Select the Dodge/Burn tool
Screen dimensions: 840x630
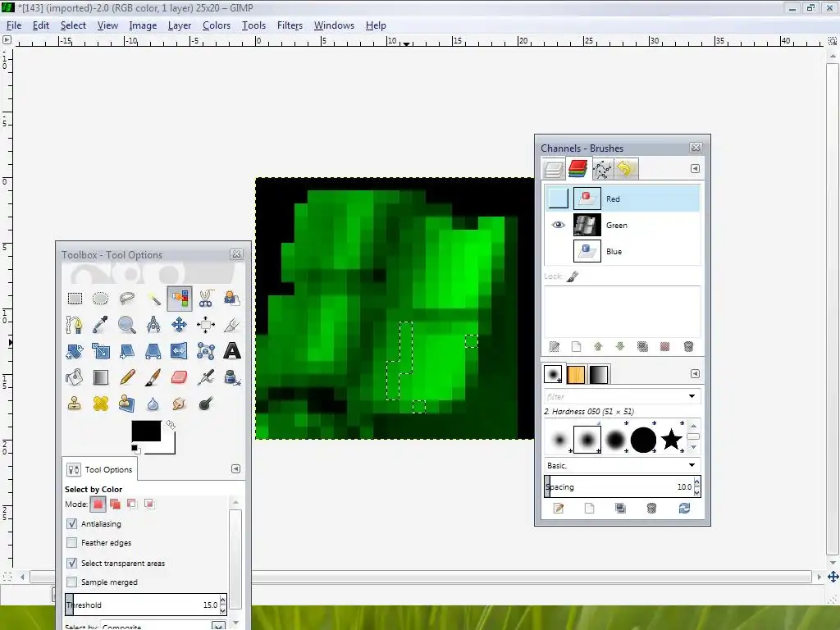[206, 404]
